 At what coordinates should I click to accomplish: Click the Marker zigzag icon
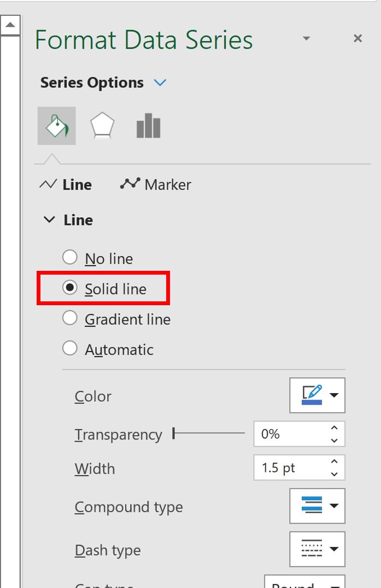[x=130, y=184]
